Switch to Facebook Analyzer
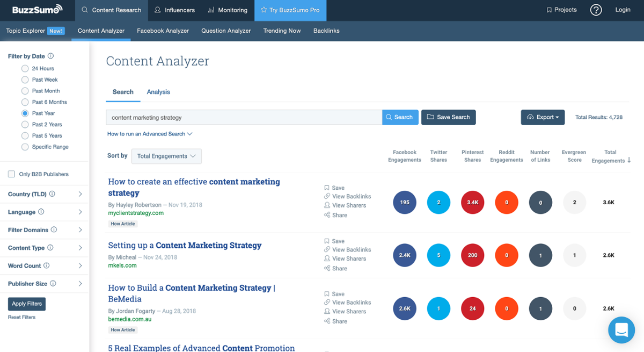644x352 pixels. [x=163, y=31]
